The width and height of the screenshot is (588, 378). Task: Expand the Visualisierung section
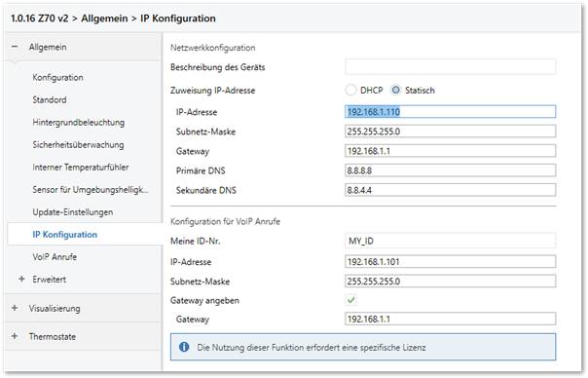tap(15, 308)
